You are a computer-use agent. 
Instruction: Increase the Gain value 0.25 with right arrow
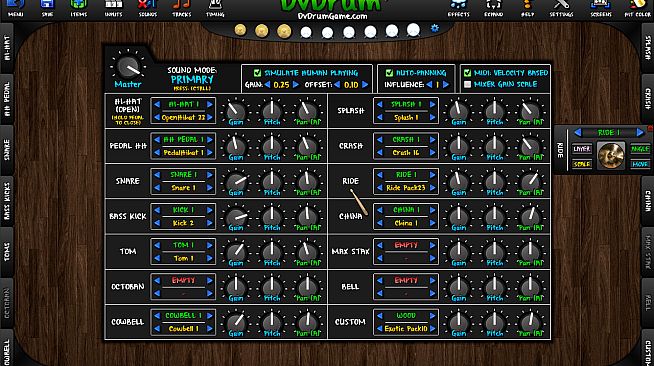[x=296, y=85]
